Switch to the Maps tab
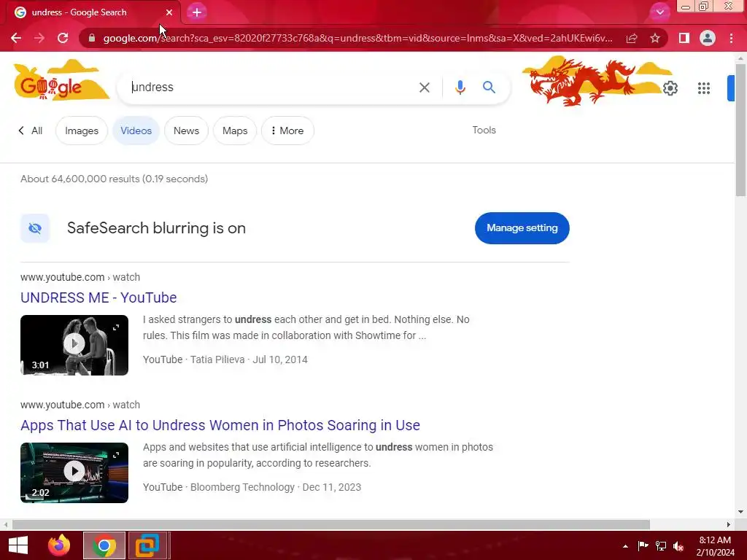The width and height of the screenshot is (747, 560). [235, 131]
